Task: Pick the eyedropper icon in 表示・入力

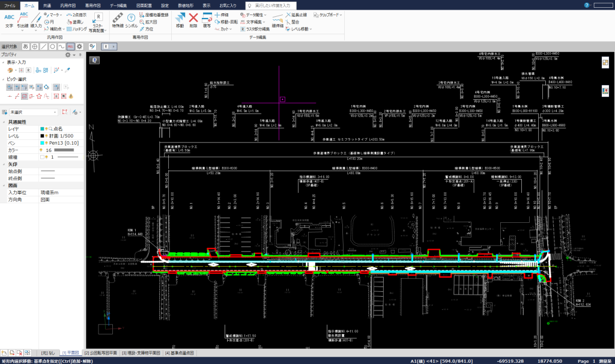Action: (x=67, y=70)
